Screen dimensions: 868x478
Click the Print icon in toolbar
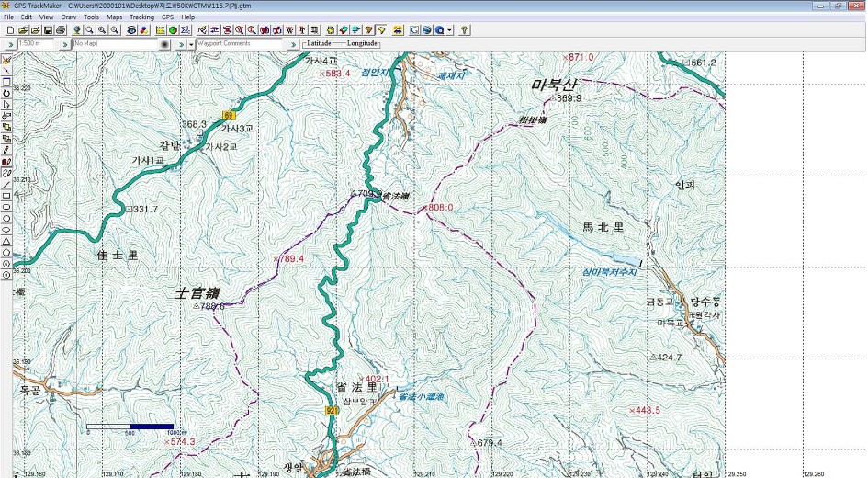click(x=61, y=30)
